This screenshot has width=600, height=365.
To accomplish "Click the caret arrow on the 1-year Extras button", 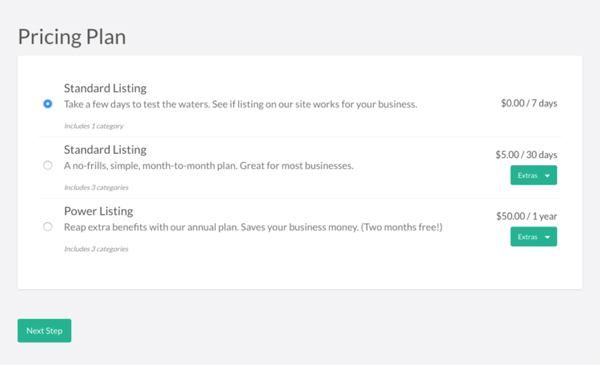I will (x=547, y=237).
